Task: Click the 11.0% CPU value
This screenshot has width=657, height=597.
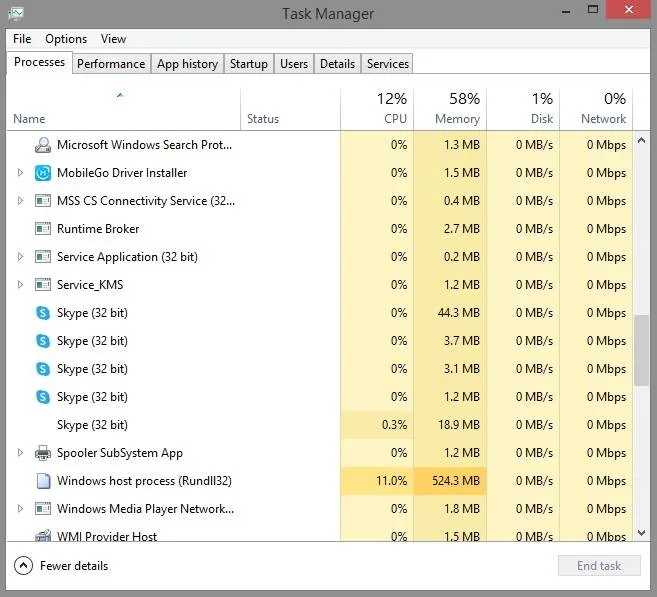Action: coord(391,481)
